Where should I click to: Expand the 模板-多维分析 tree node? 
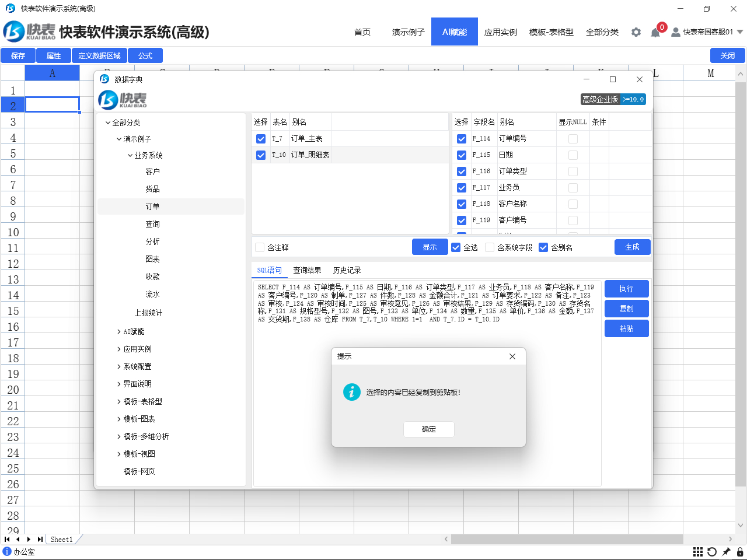coord(119,436)
